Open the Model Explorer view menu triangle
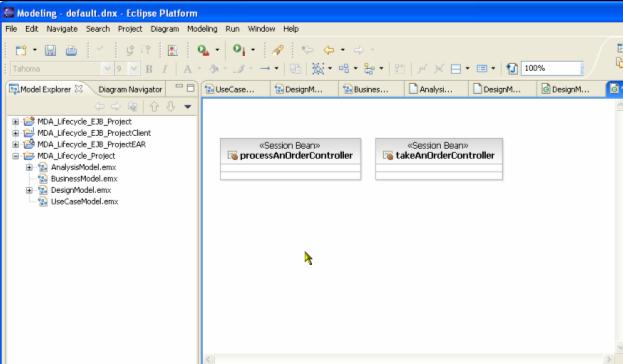Image resolution: width=623 pixels, height=364 pixels. pos(188,106)
